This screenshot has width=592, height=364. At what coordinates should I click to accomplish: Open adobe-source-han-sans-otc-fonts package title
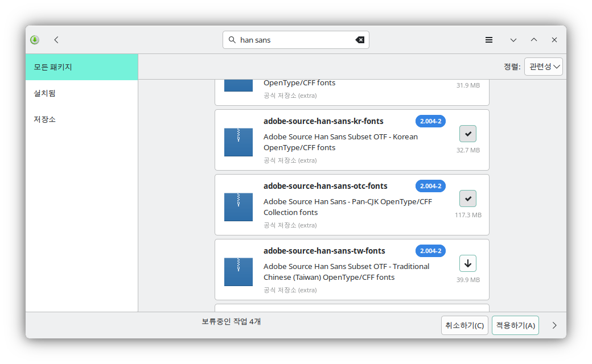[326, 186]
